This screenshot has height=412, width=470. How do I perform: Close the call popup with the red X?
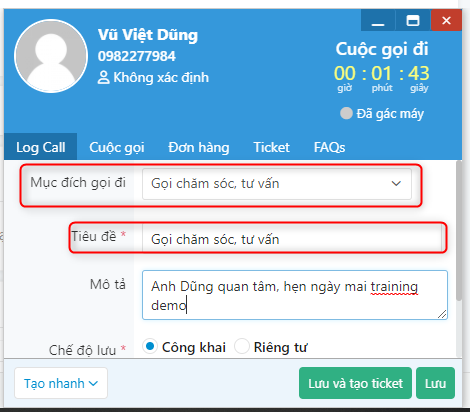tap(446, 21)
